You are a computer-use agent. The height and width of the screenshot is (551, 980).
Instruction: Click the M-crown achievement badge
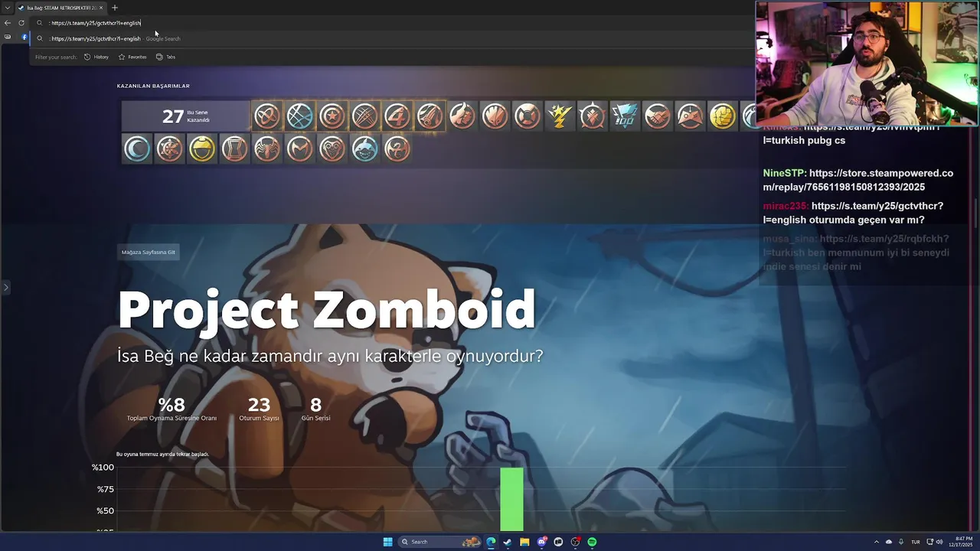(299, 148)
